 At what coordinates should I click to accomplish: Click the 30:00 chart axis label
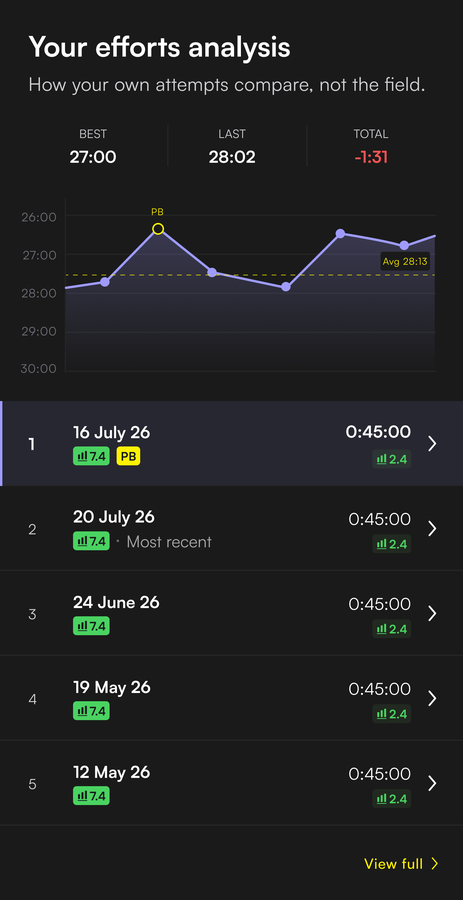[39, 368]
